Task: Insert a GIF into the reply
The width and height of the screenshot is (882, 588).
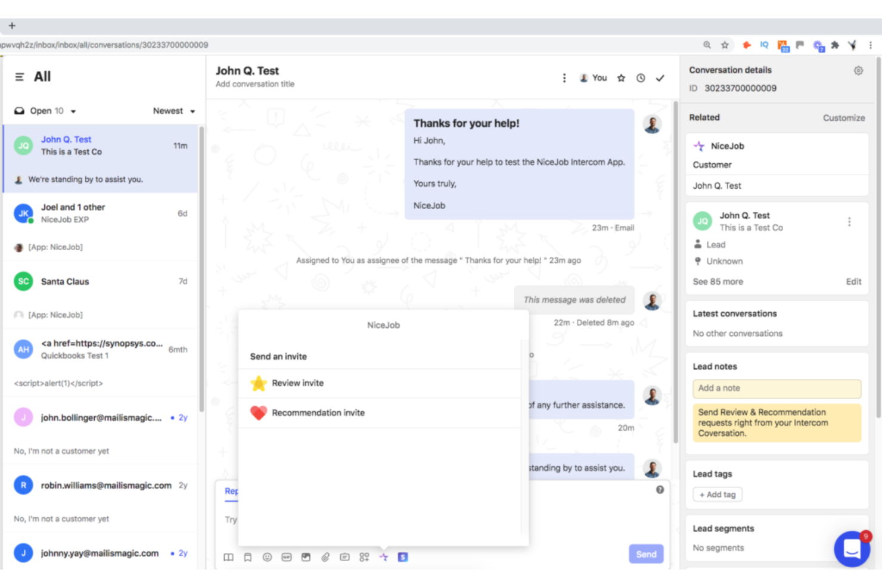Action: tap(287, 557)
